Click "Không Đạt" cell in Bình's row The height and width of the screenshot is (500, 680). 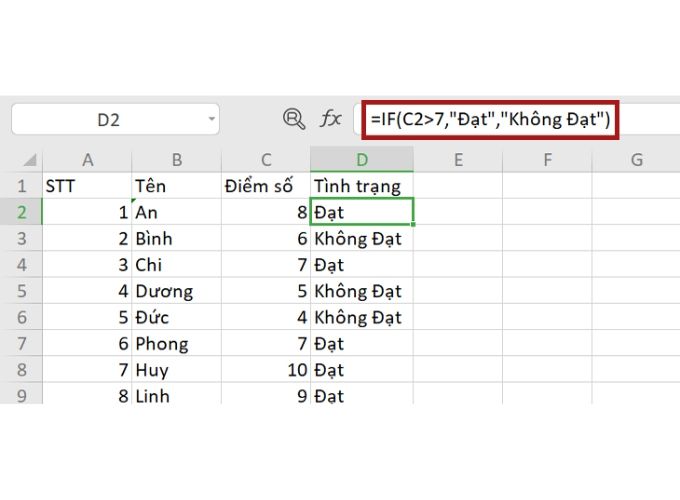point(362,239)
